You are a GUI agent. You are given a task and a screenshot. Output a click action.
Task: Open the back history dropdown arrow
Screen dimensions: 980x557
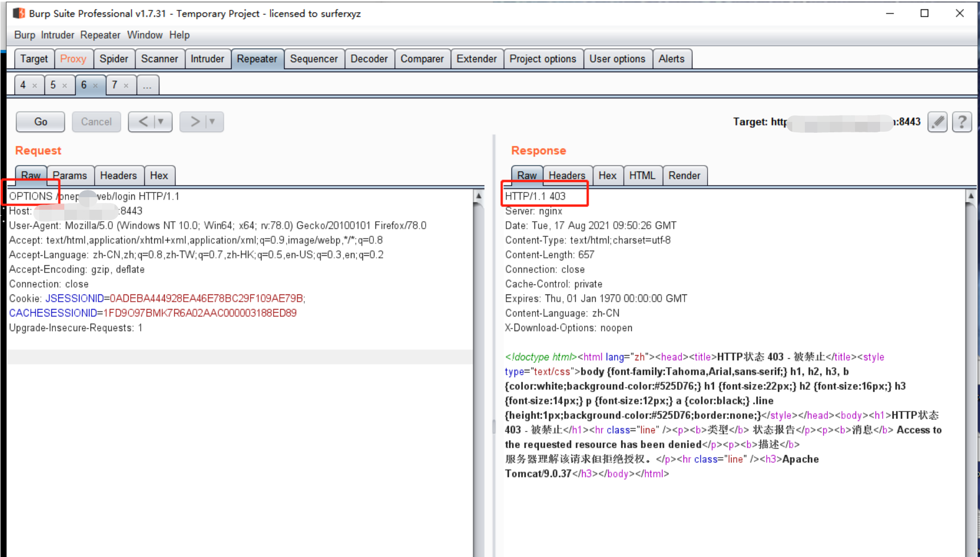pyautogui.click(x=161, y=122)
